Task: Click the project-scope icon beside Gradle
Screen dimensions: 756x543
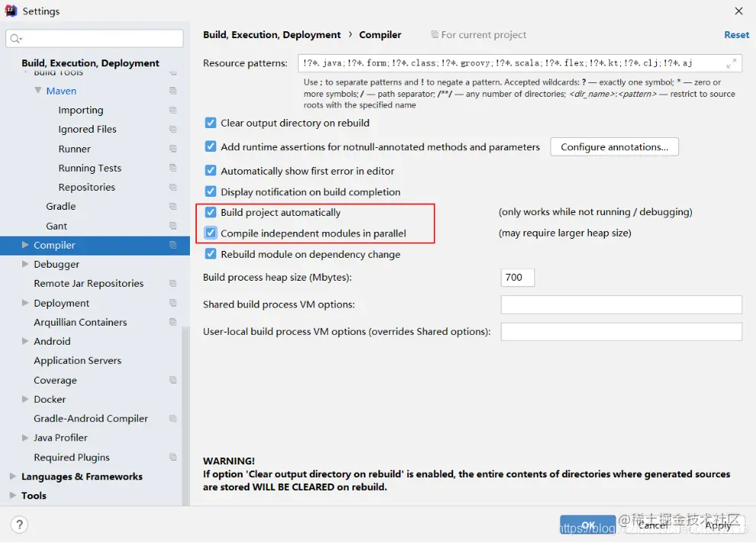Action: [x=173, y=206]
